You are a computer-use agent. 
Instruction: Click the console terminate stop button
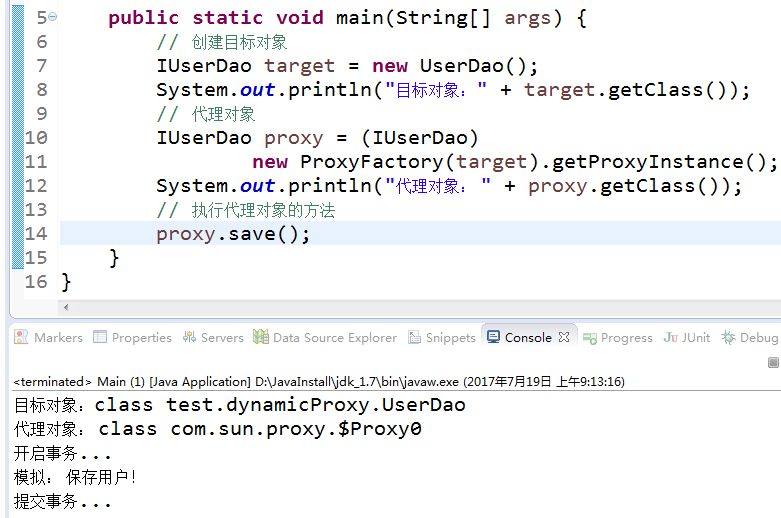[774, 363]
